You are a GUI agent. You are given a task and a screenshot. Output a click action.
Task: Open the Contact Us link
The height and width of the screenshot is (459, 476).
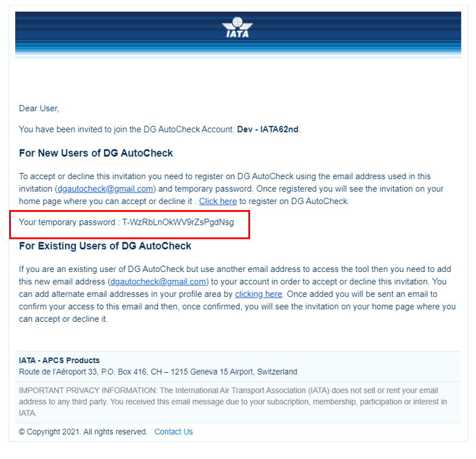174,432
